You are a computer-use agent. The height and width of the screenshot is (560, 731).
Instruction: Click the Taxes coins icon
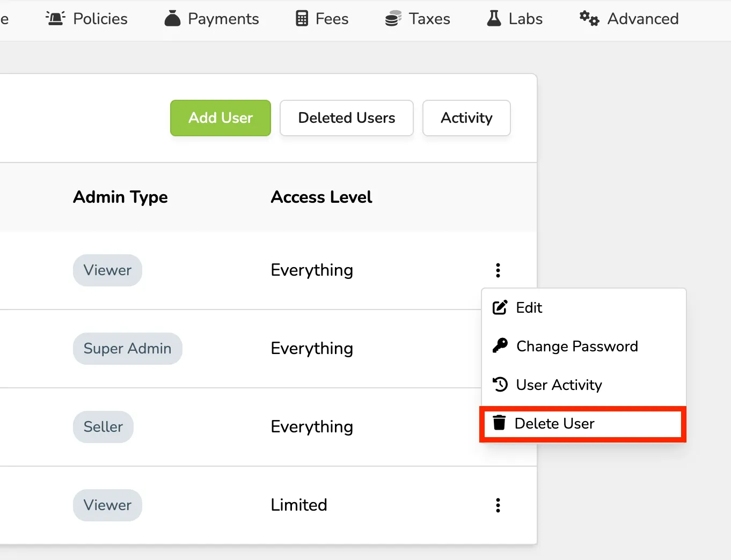click(393, 19)
